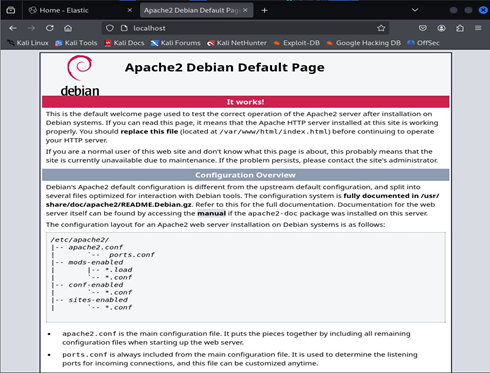Open the hamburger application menu

pos(478,28)
